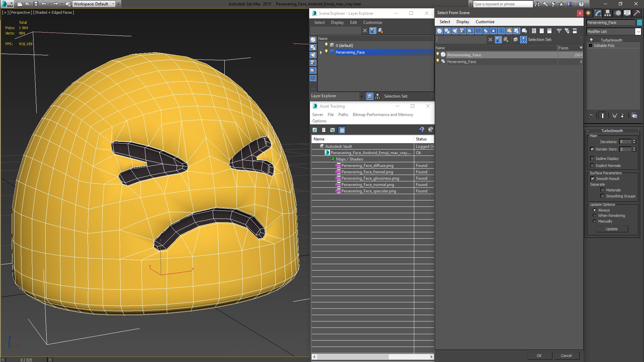Select Manually update option
This screenshot has height=362, width=644.
tap(594, 221)
